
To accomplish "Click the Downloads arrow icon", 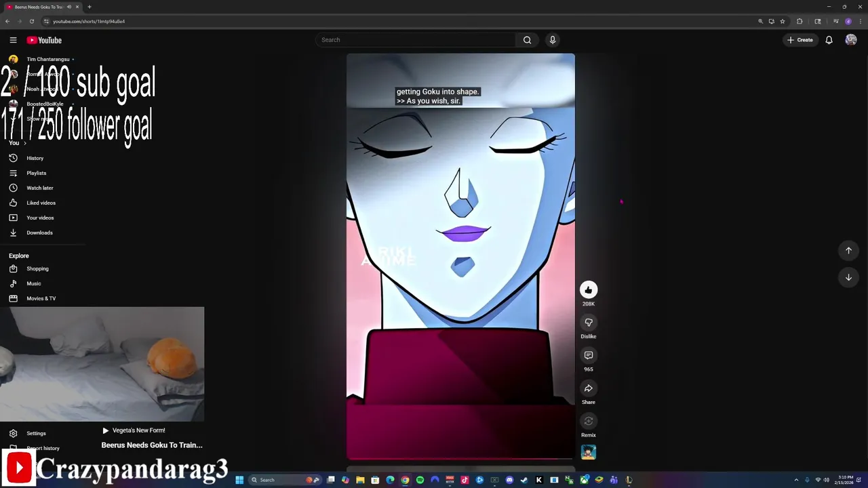I will tap(13, 232).
